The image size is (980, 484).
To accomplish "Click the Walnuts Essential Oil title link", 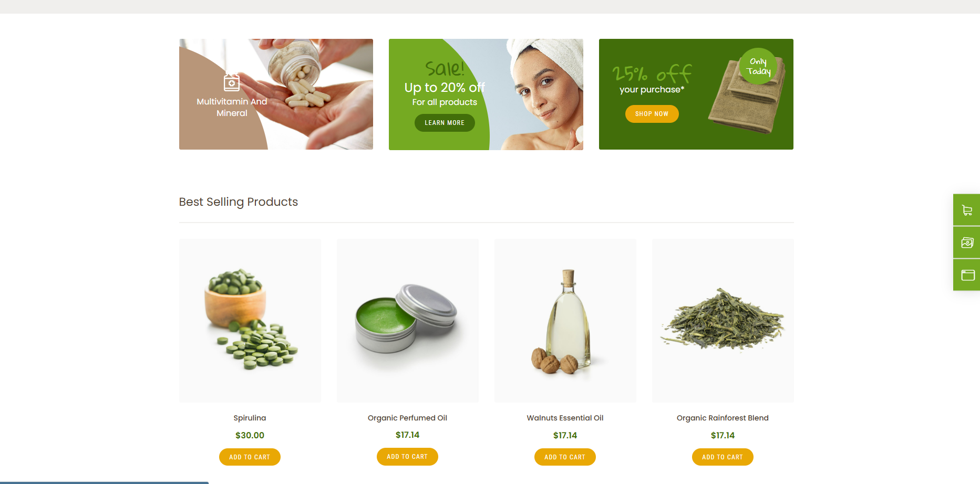I will (565, 418).
